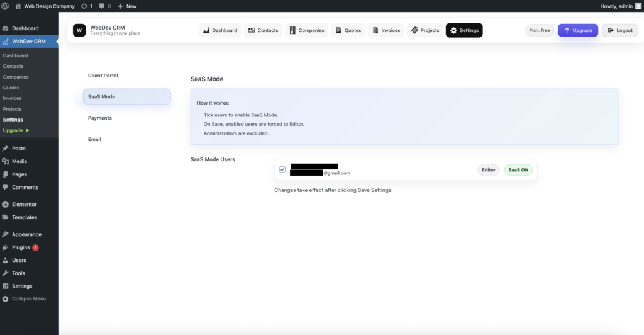Click the Logout exit icon
Image resolution: width=644 pixels, height=335 pixels.
611,30
